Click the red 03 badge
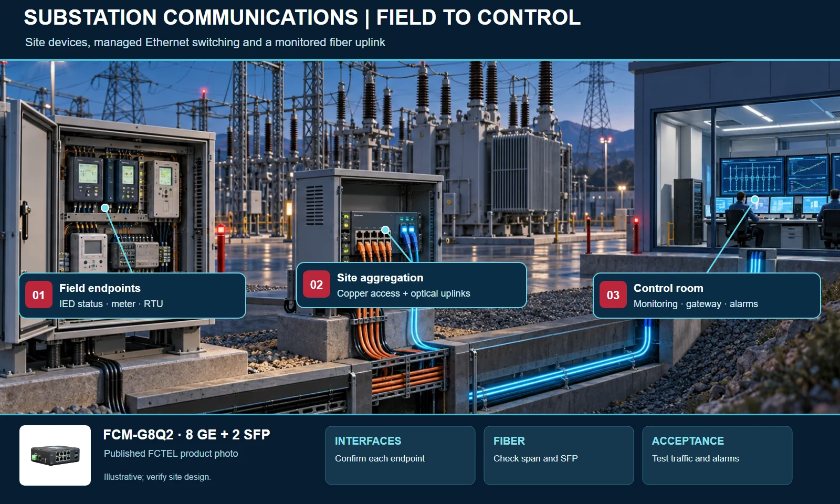This screenshot has height=504, width=840. pos(613,295)
